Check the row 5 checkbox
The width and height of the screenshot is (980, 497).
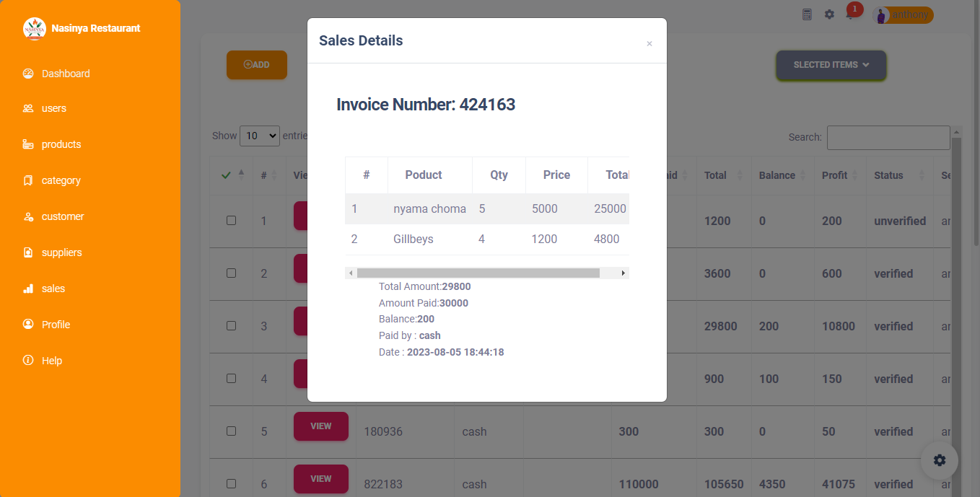[231, 431]
